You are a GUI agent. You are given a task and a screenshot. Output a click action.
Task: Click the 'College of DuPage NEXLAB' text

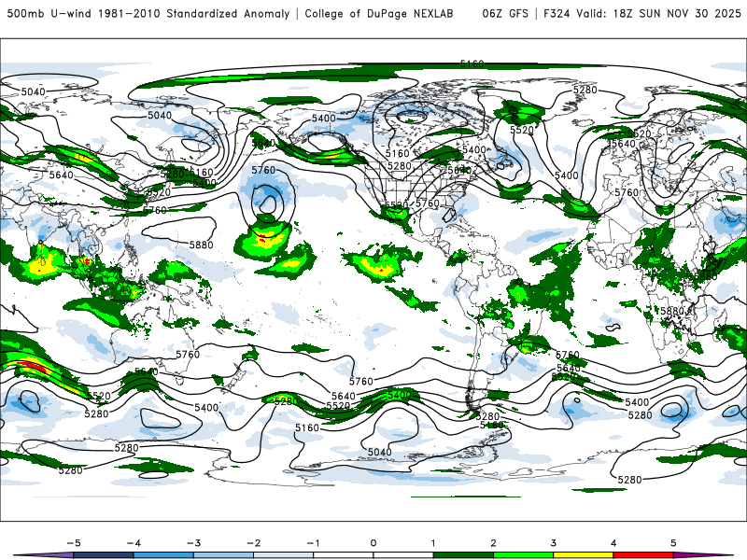click(379, 14)
